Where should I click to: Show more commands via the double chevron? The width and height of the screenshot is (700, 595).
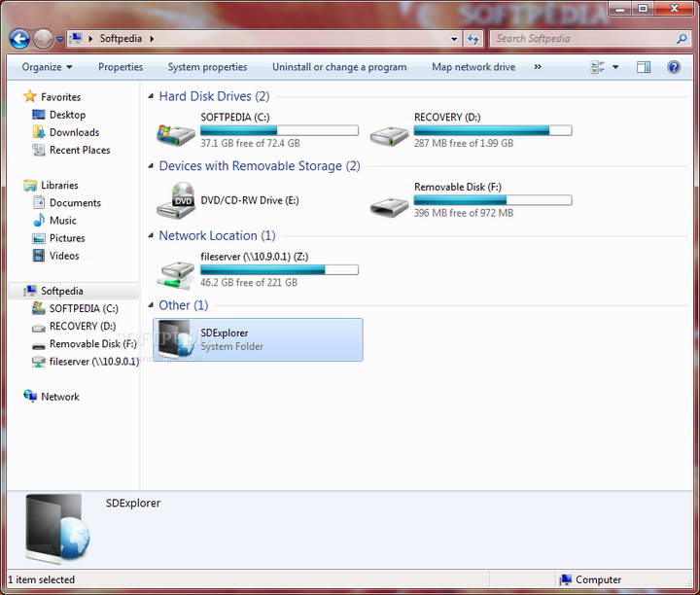tap(538, 67)
